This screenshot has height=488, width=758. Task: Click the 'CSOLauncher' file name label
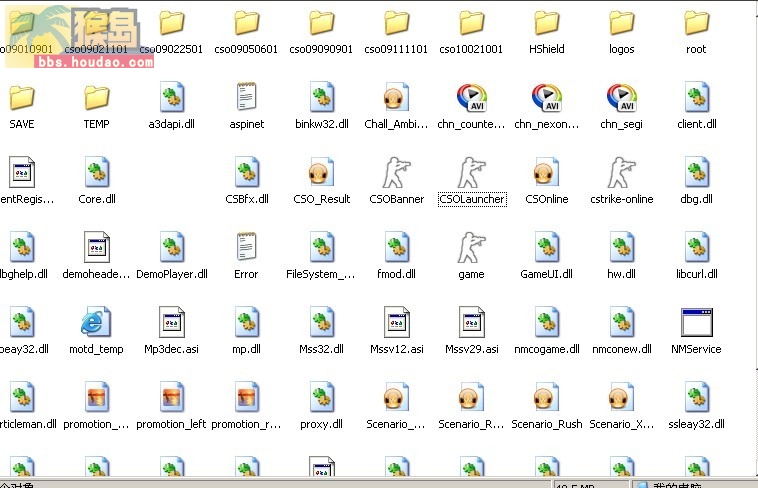coord(472,199)
